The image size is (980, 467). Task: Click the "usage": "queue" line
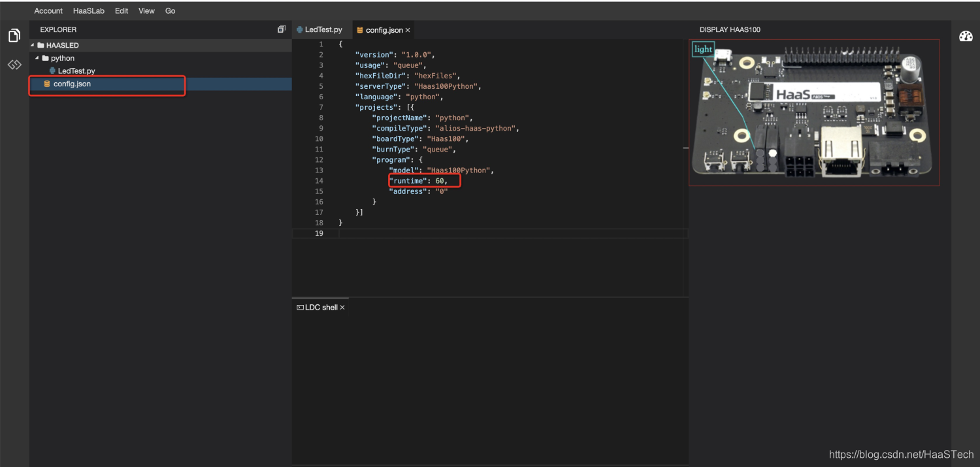click(391, 65)
